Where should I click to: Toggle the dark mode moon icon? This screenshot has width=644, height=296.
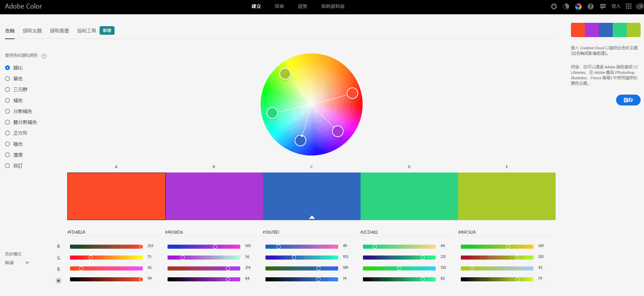coord(566,6)
